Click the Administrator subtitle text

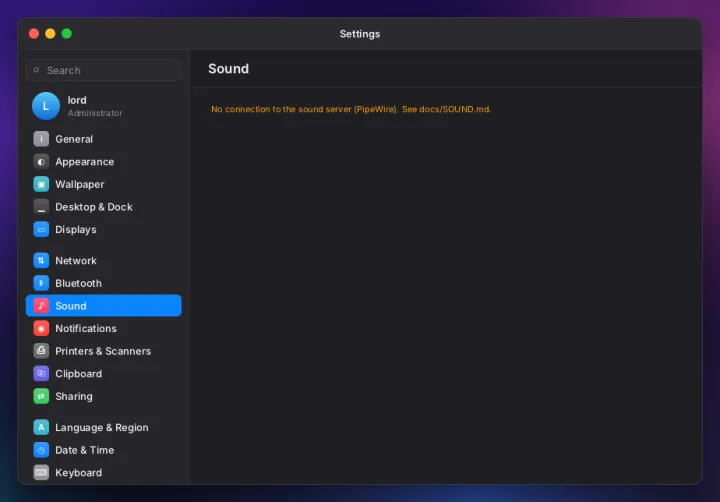pyautogui.click(x=95, y=113)
